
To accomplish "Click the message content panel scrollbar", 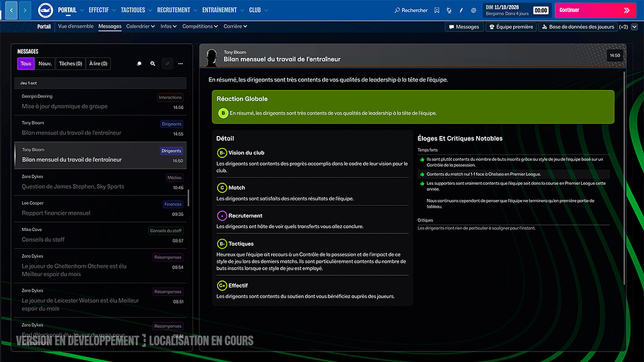I will (x=624, y=179).
